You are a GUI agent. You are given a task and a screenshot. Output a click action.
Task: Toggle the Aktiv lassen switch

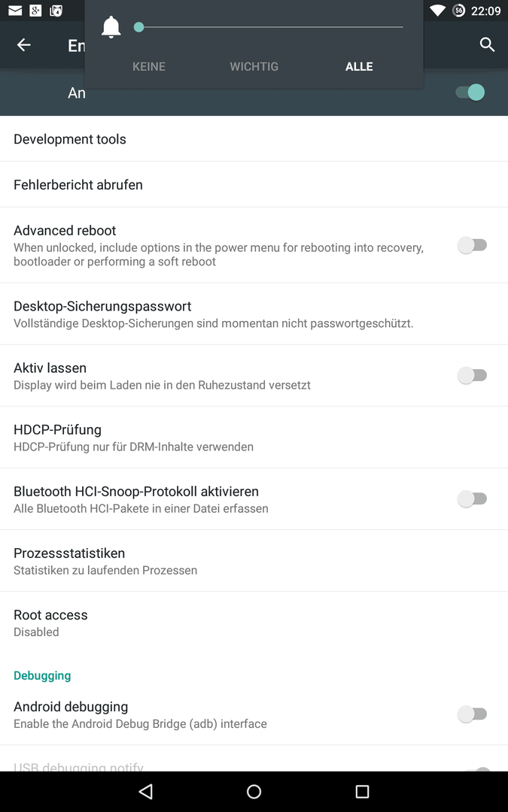point(472,375)
